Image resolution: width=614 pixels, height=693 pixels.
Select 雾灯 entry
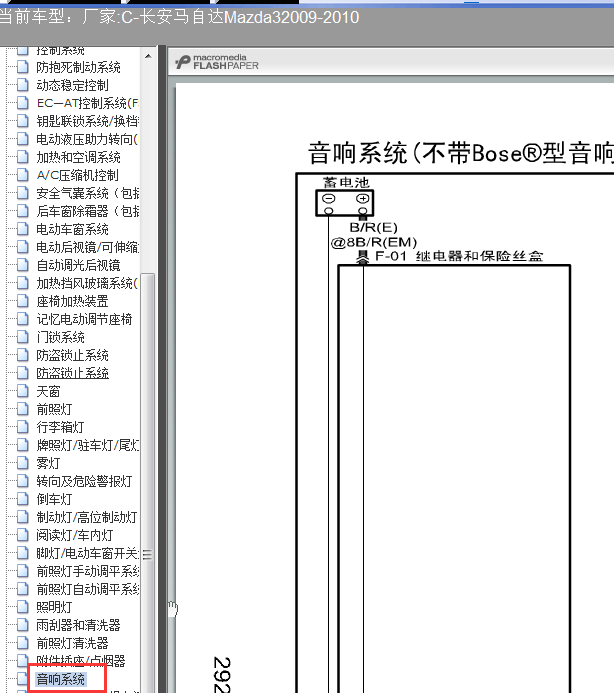[48, 463]
